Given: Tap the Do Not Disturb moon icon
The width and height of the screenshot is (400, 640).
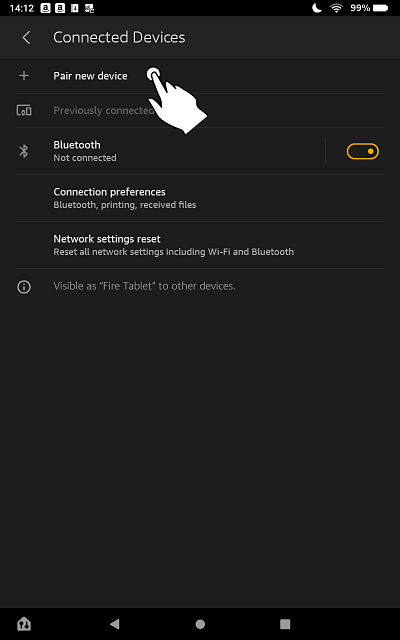Looking at the screenshot, I should pyautogui.click(x=317, y=8).
